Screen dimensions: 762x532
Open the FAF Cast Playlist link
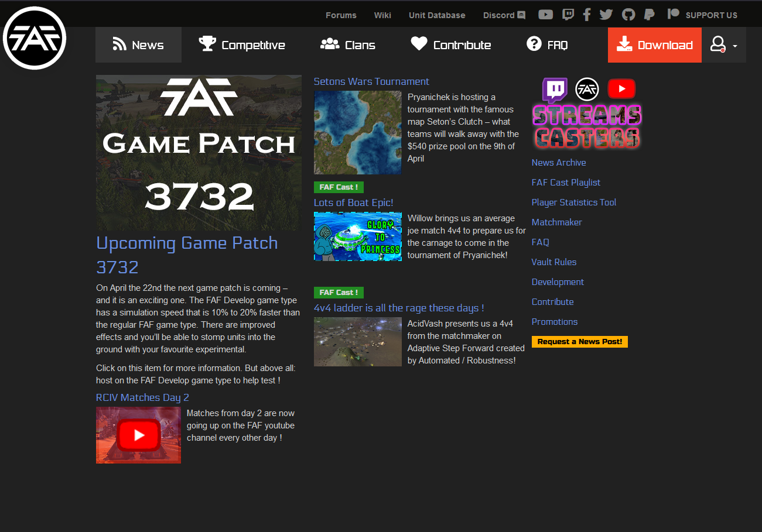click(566, 183)
